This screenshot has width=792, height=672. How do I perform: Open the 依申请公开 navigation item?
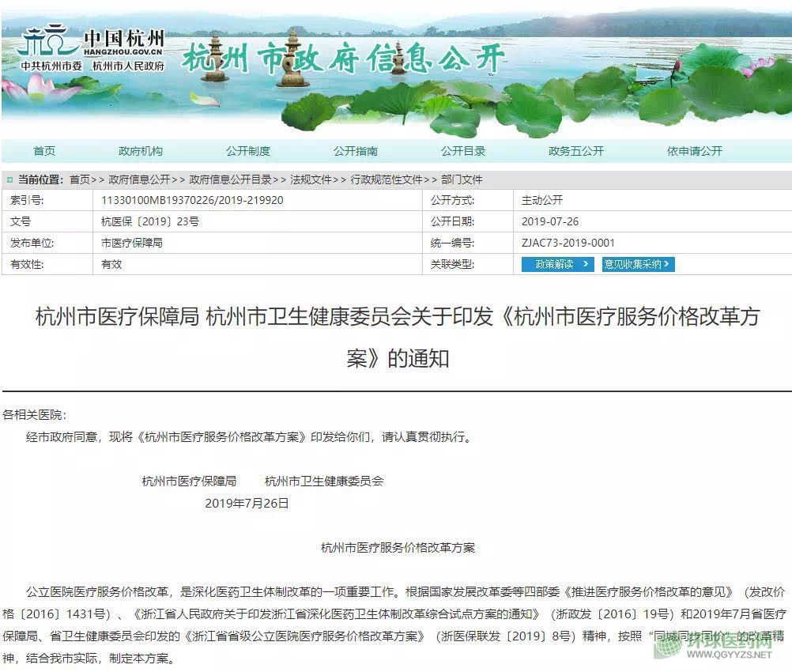[x=694, y=151]
